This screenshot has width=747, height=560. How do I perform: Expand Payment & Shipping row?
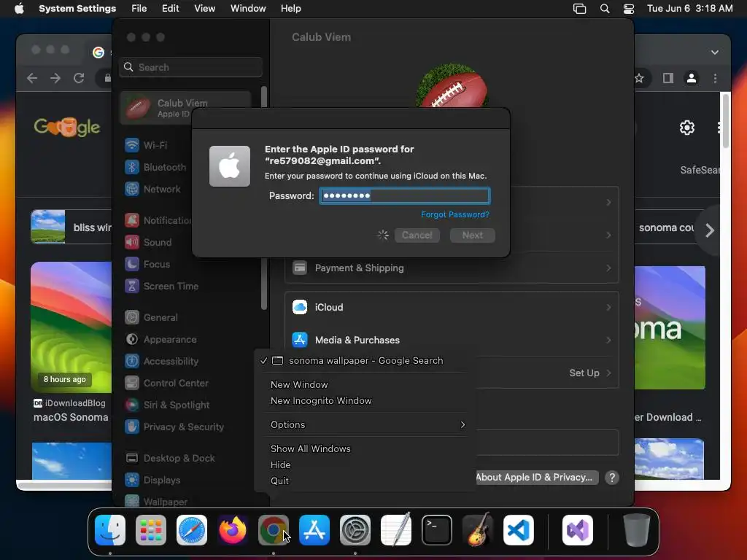(452, 268)
